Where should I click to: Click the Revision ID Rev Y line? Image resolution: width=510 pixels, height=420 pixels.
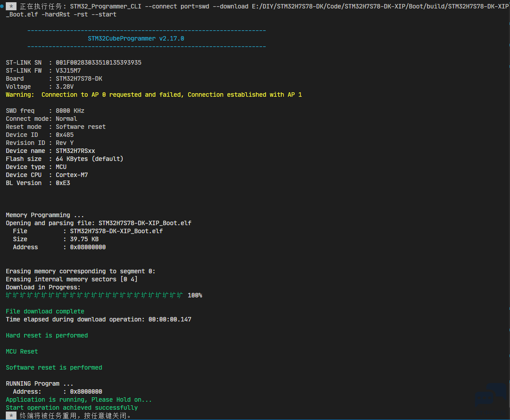pyautogui.click(x=40, y=143)
